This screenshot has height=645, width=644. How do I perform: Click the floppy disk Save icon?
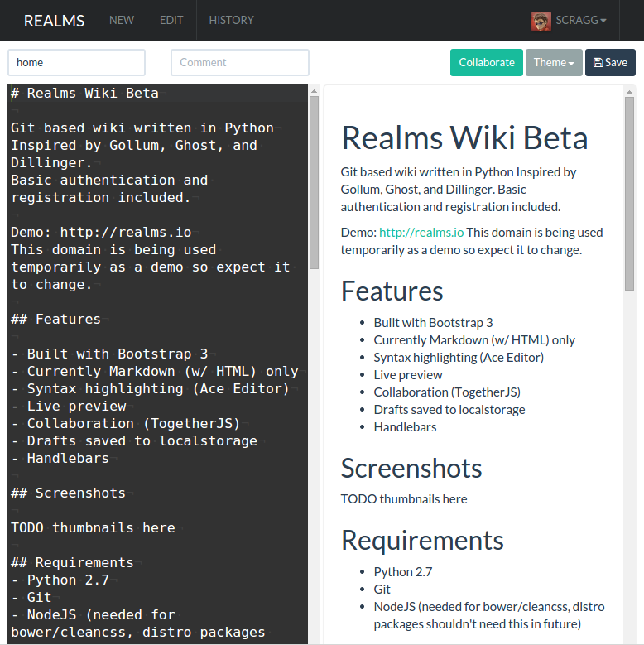point(598,63)
